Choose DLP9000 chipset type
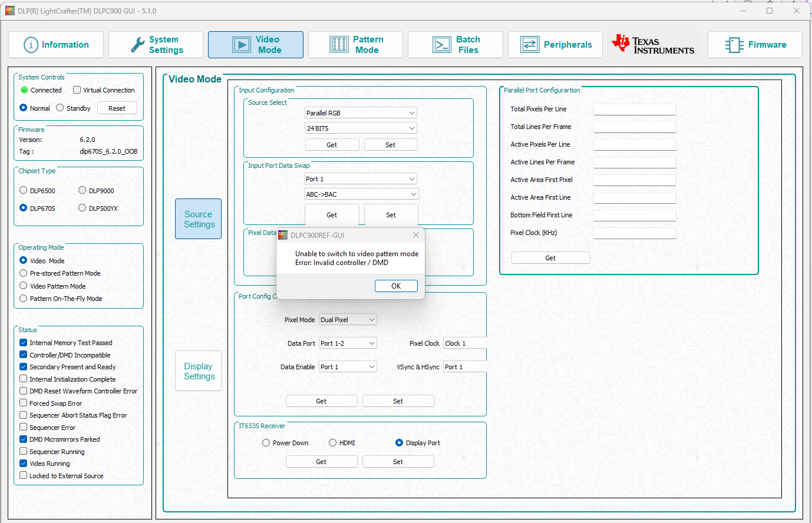Viewport: 812px width, 523px height. click(x=82, y=190)
